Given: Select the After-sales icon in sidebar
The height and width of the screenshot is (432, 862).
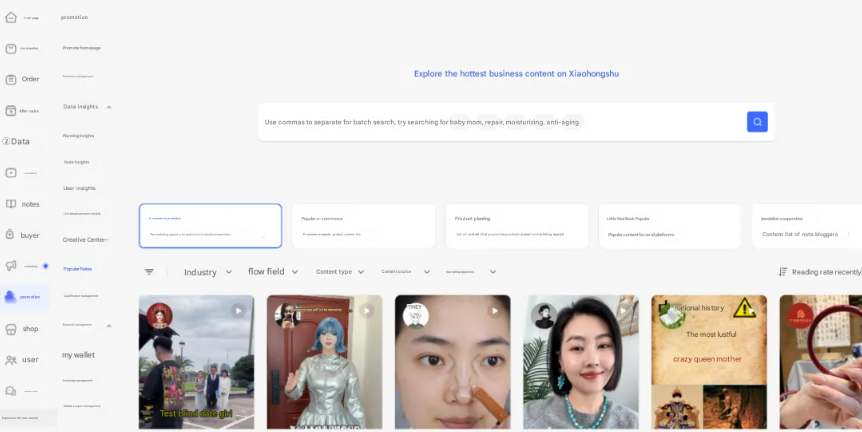Looking at the screenshot, I should click(x=10, y=110).
